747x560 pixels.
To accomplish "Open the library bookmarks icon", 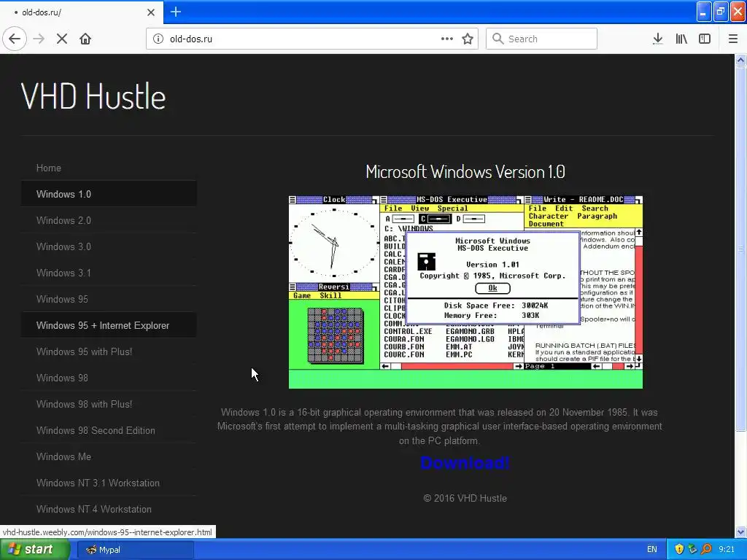I will [681, 39].
